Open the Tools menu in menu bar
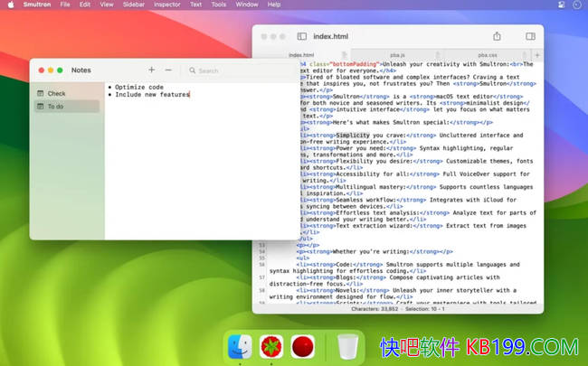The height and width of the screenshot is (366, 588). tap(218, 5)
